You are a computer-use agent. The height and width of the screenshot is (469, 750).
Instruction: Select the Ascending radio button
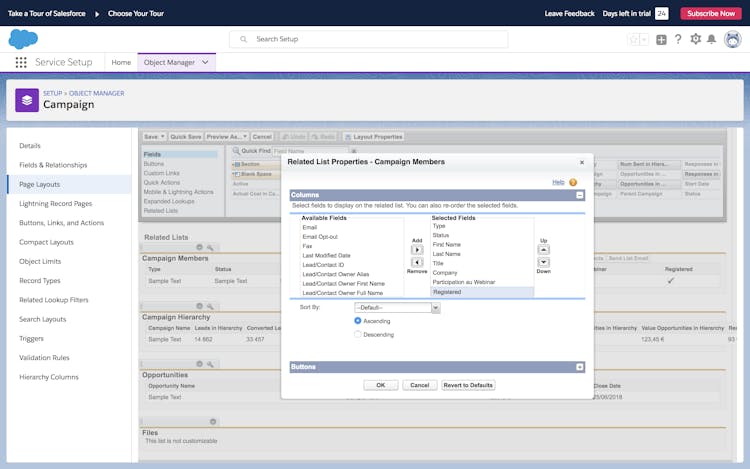click(358, 321)
